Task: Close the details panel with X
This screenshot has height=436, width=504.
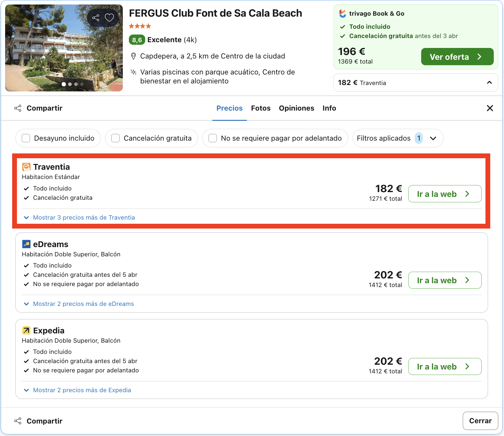Action: click(490, 108)
